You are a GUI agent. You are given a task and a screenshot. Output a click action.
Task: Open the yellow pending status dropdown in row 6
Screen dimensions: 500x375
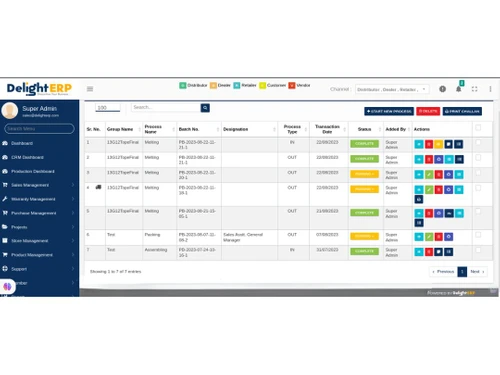click(364, 236)
